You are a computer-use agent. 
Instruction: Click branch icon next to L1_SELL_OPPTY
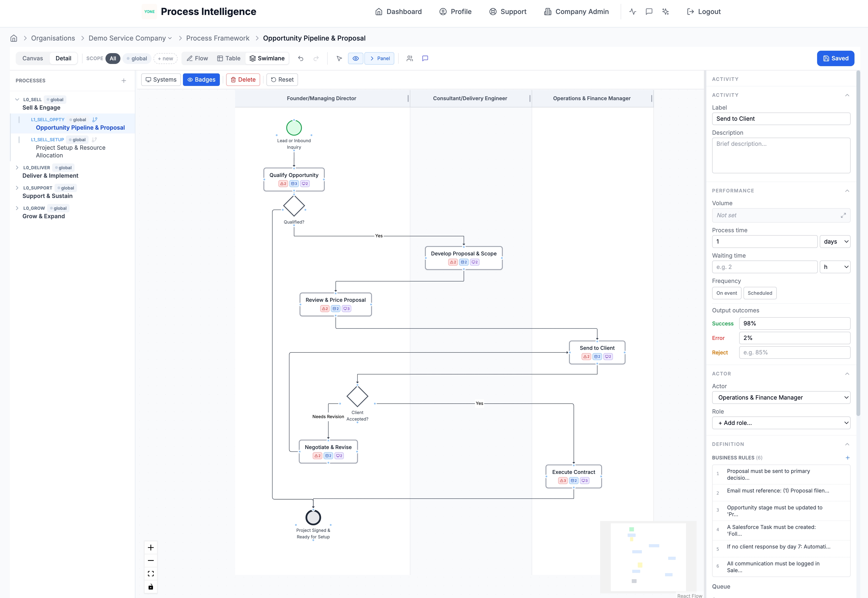tap(95, 120)
